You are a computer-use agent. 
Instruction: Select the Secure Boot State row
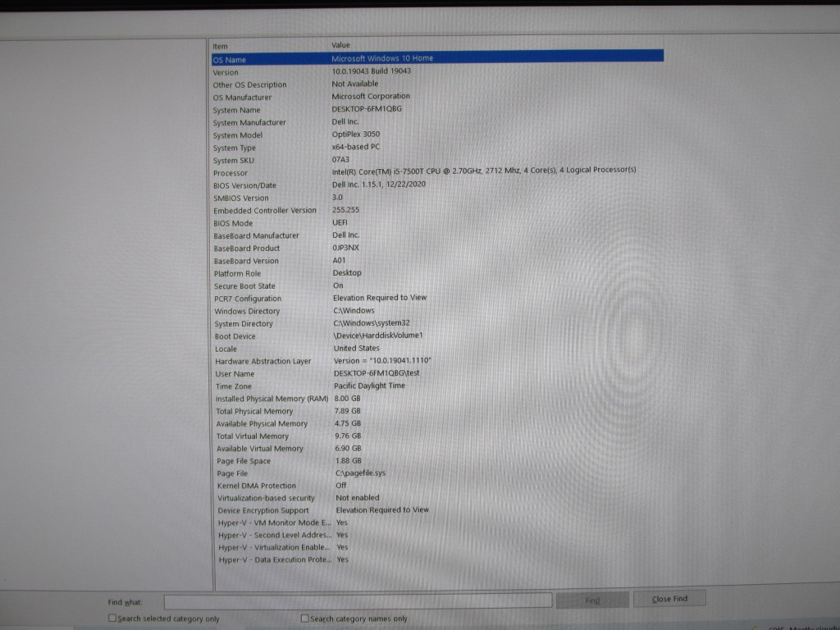[437, 286]
